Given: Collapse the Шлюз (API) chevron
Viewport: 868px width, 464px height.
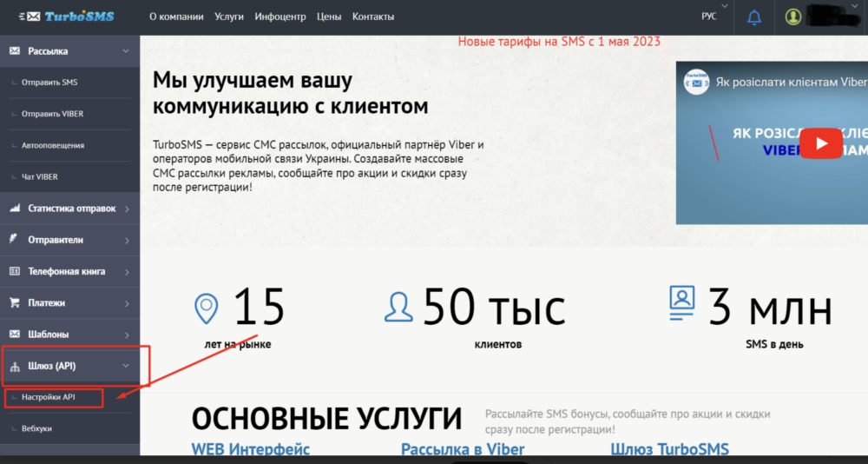Looking at the screenshot, I should pyautogui.click(x=126, y=366).
